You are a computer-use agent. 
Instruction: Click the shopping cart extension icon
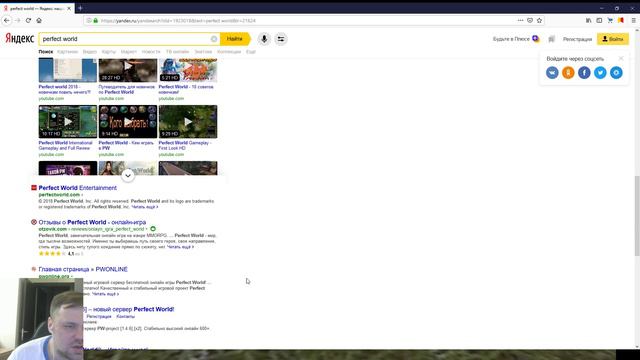610,20
